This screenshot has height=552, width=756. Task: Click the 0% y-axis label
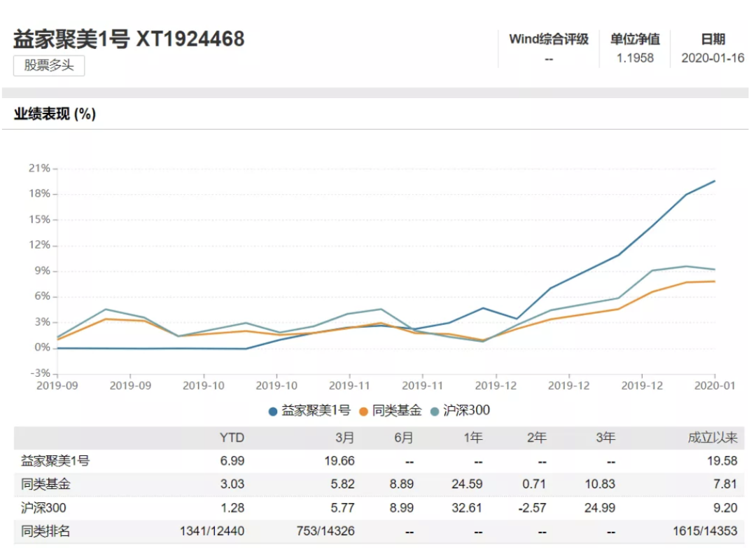[42, 347]
